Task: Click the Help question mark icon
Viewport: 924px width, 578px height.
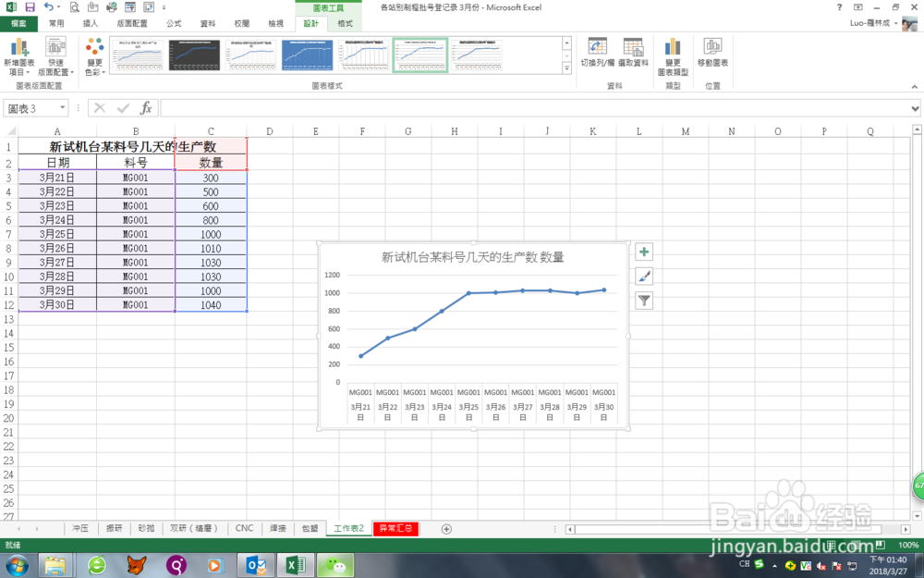Action: coord(839,7)
